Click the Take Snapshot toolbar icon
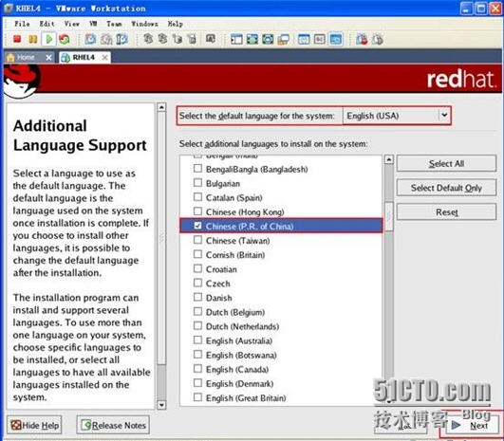Image resolution: width=504 pixels, height=441 pixels. pos(90,39)
